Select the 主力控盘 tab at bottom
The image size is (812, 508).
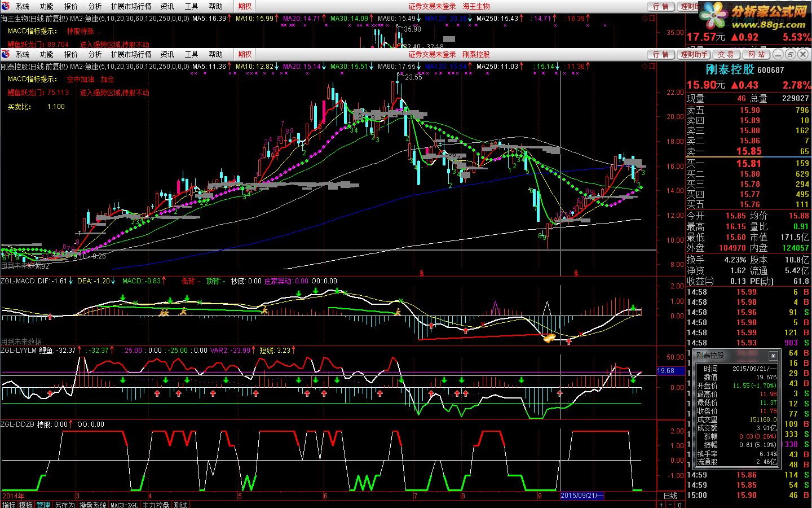point(156,505)
